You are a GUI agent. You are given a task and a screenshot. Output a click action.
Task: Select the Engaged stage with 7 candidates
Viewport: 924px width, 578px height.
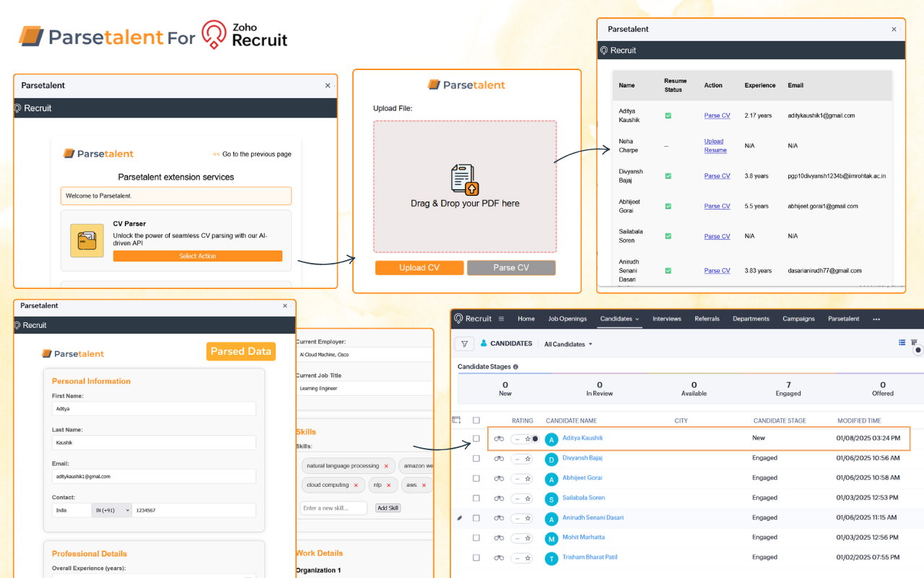[x=788, y=389]
